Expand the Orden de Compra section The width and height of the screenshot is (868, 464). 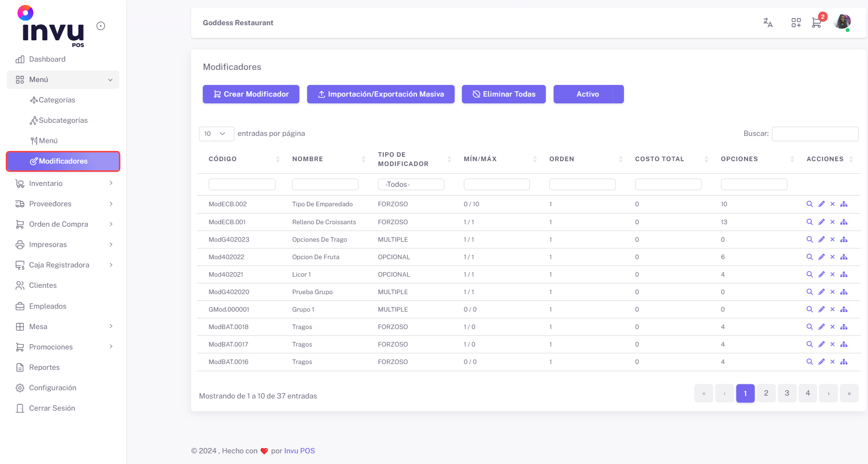(x=63, y=224)
